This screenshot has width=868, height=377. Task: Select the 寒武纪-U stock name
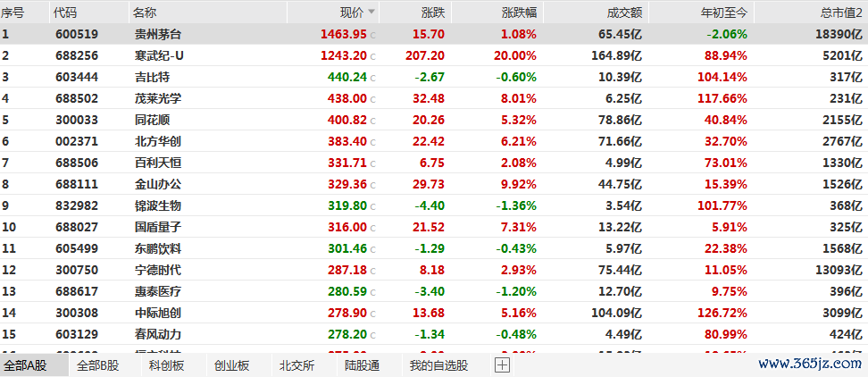coord(161,56)
